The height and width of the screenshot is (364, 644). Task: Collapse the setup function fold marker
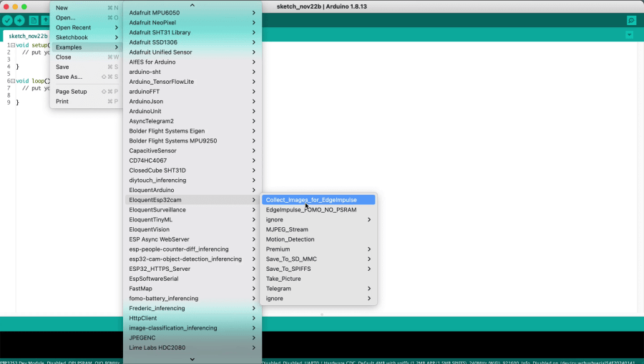[13, 45]
